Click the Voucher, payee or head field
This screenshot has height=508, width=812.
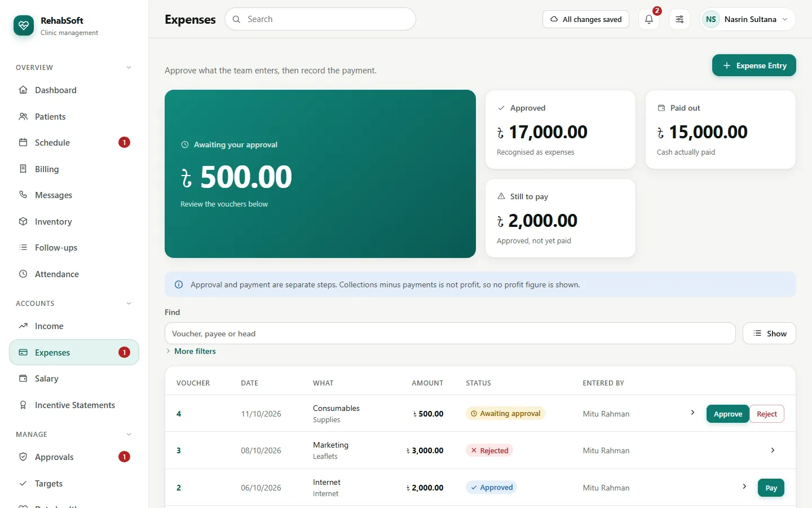[450, 334]
